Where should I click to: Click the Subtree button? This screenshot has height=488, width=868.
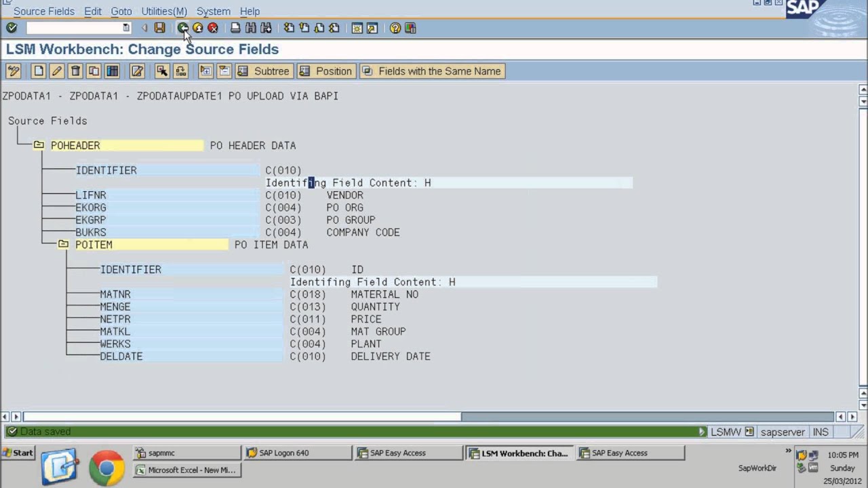pos(264,71)
